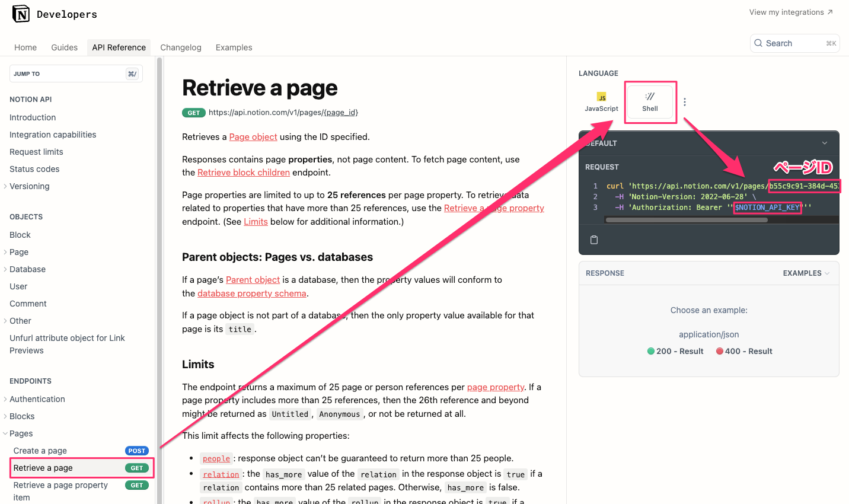Screen dimensions: 849x504
Task: Expand the Database sidebar section
Action: (6, 269)
